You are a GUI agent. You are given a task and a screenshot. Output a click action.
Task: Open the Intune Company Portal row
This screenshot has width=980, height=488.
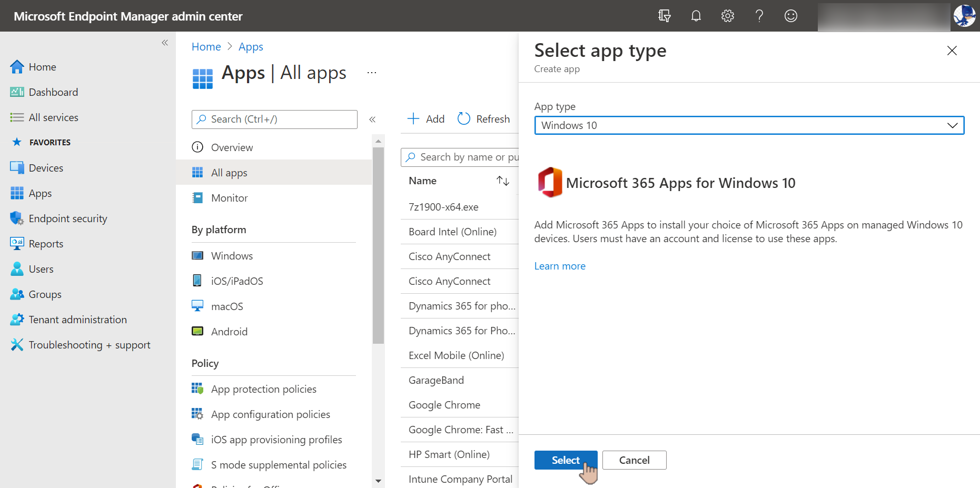pos(459,479)
